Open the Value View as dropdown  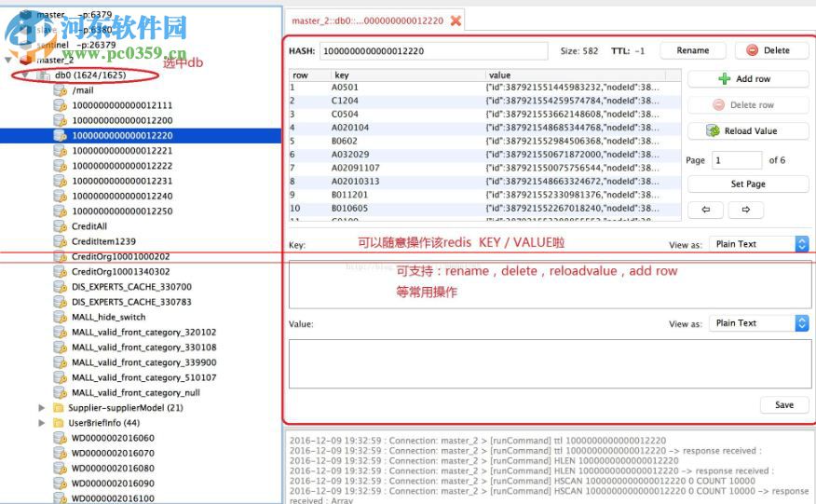[759, 323]
